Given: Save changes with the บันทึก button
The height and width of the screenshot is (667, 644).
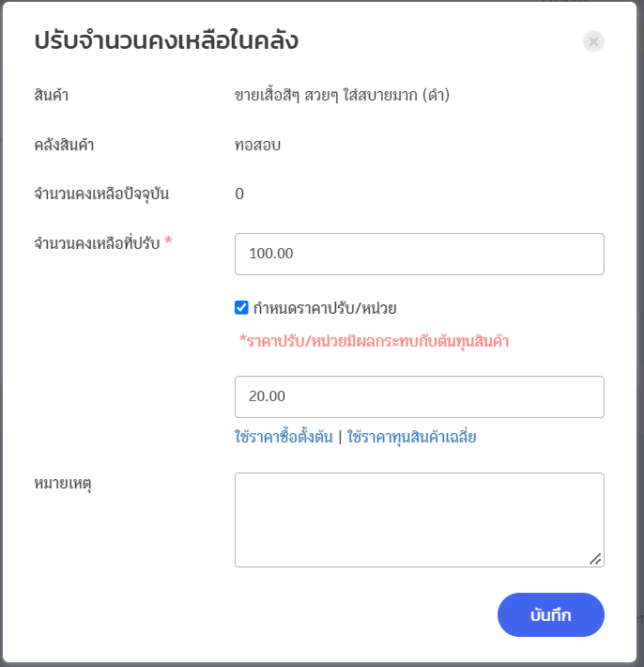Looking at the screenshot, I should 551,614.
